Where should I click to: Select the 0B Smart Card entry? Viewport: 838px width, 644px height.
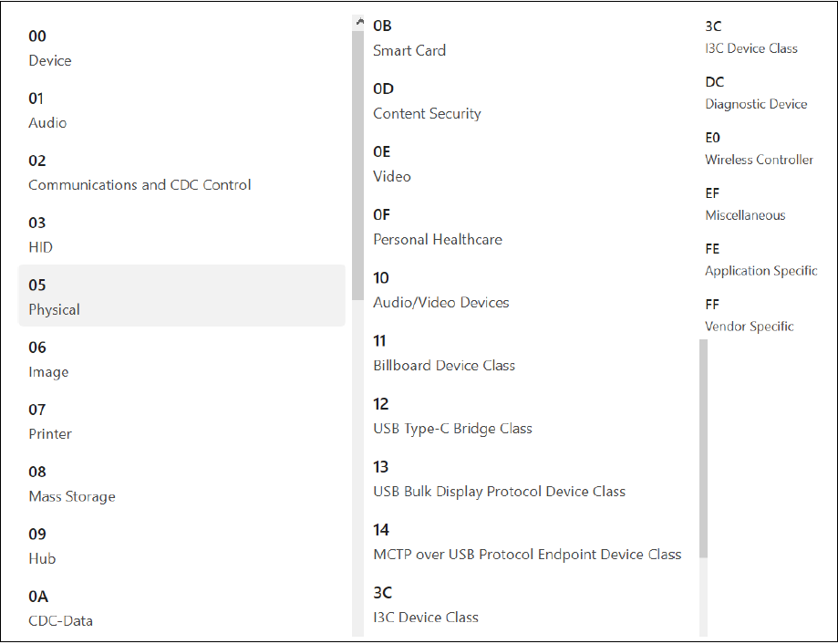(529, 37)
